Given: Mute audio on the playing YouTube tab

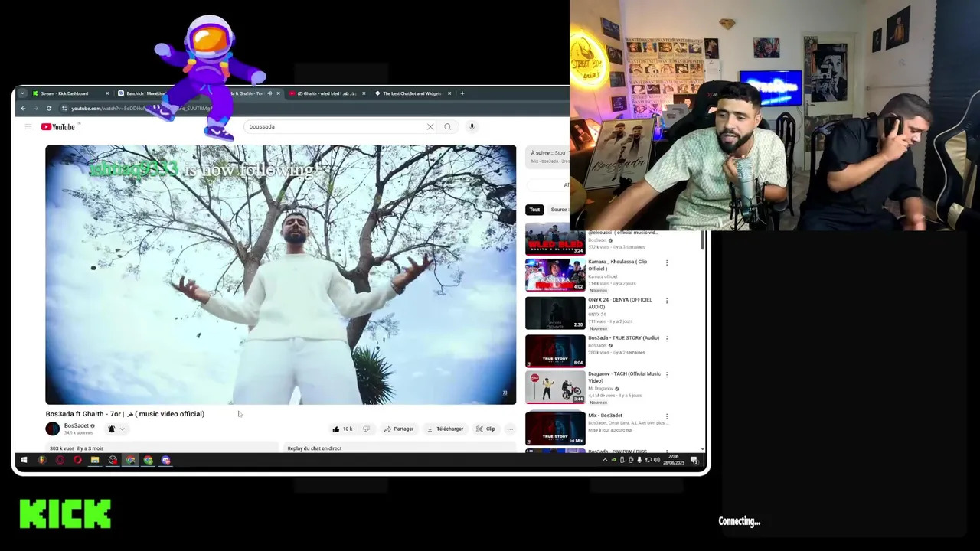Looking at the screenshot, I should point(269,93).
